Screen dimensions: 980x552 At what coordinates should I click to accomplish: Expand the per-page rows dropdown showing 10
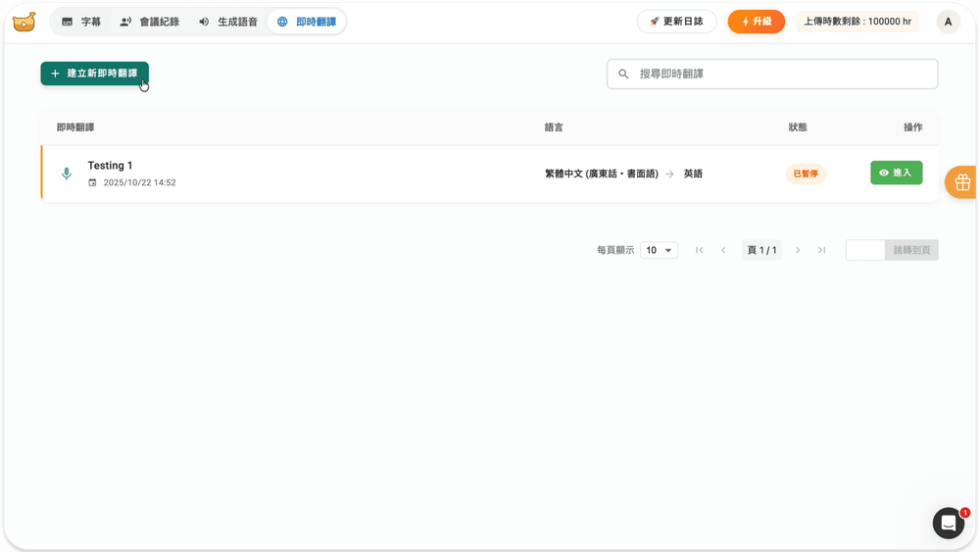[x=659, y=250]
